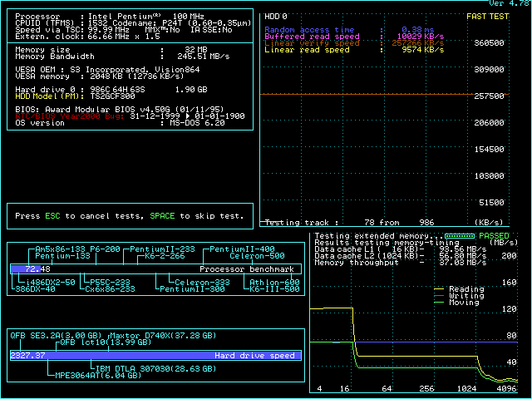Click Maxtor D740X(37.28 GB) drive label
532x399 pixels.
163,336
